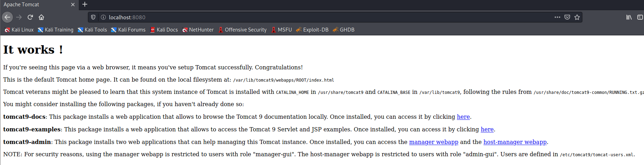This screenshot has height=165, width=644.
Task: Click the CATALINA_HOME text
Action: [x=293, y=92]
